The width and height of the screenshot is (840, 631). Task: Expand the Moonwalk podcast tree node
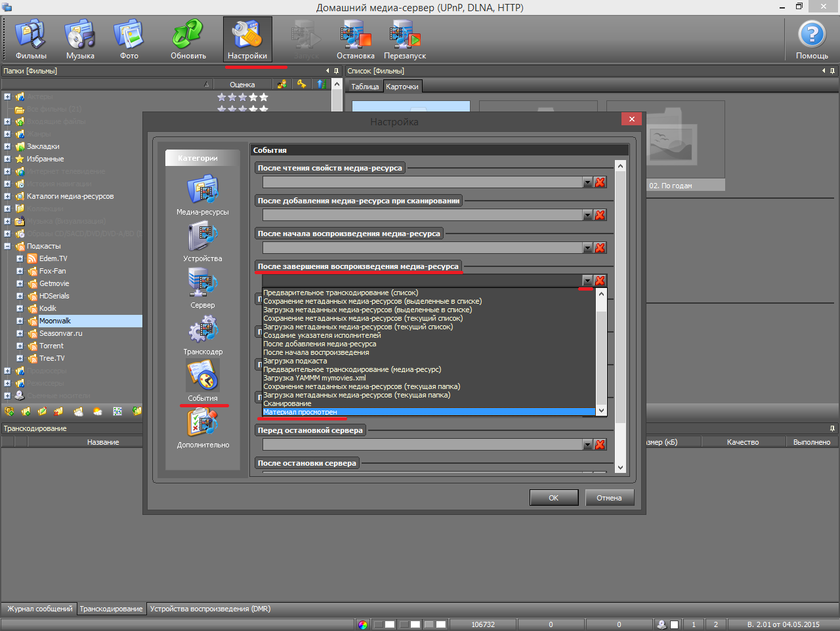pyautogui.click(x=20, y=321)
